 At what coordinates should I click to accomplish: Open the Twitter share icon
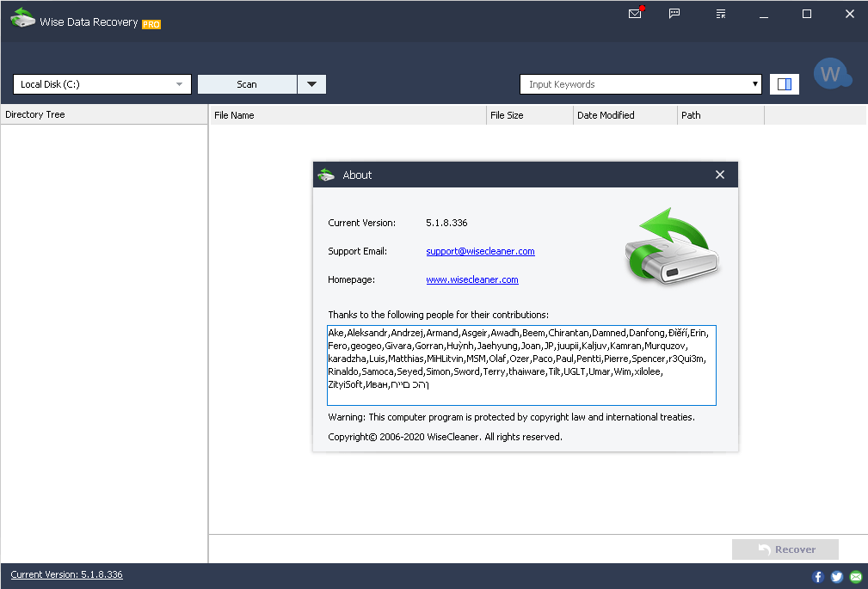coord(837,577)
